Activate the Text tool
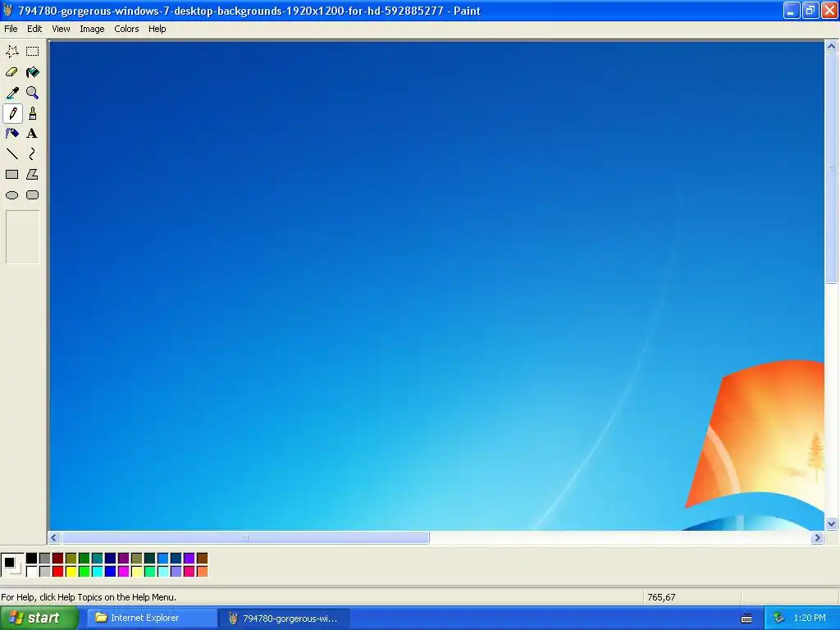 coord(33,134)
